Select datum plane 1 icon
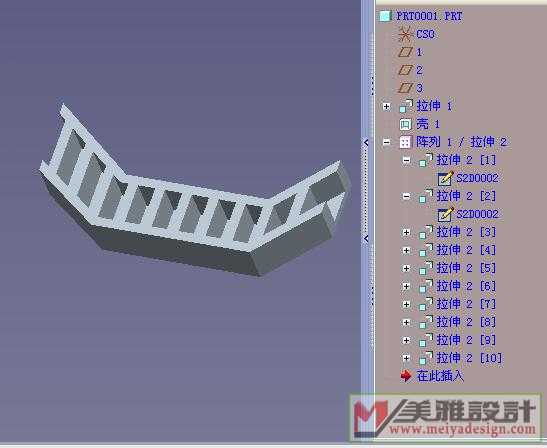This screenshot has height=448, width=547. pyautogui.click(x=405, y=52)
